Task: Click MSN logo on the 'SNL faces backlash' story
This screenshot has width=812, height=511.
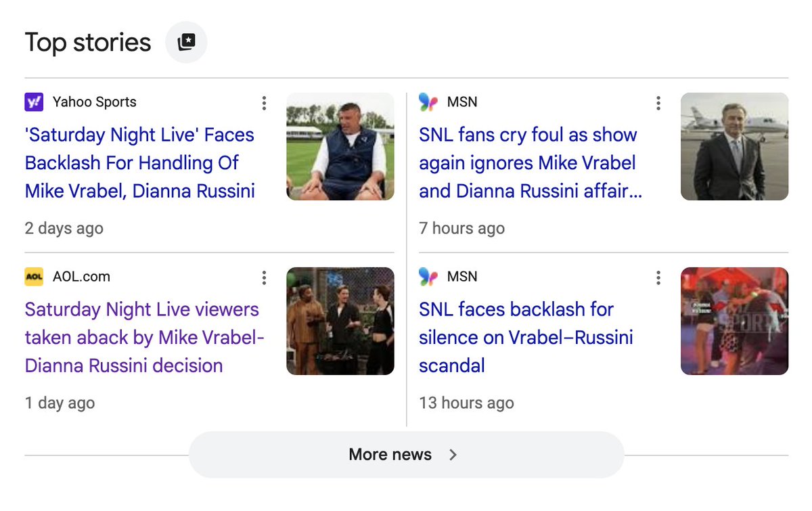Action: click(x=428, y=277)
